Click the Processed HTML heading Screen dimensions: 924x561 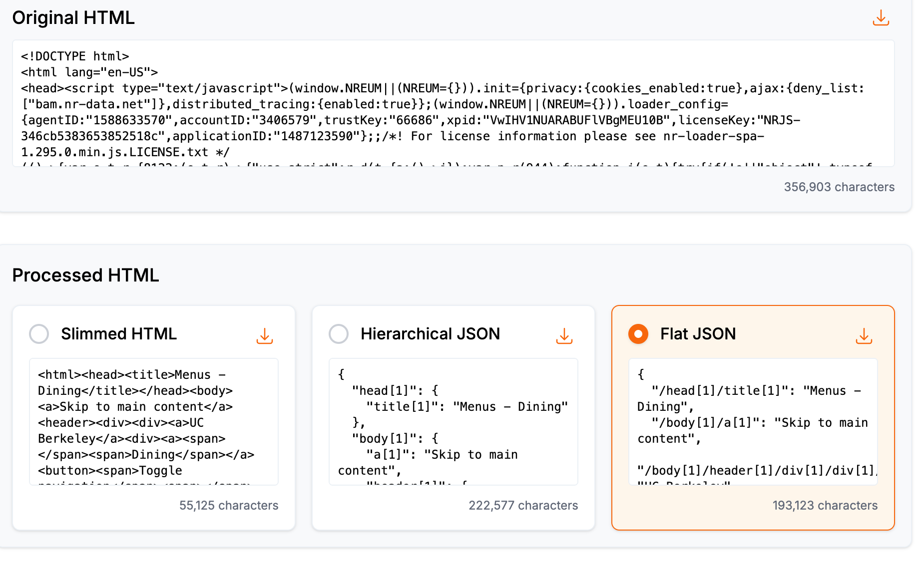(85, 276)
